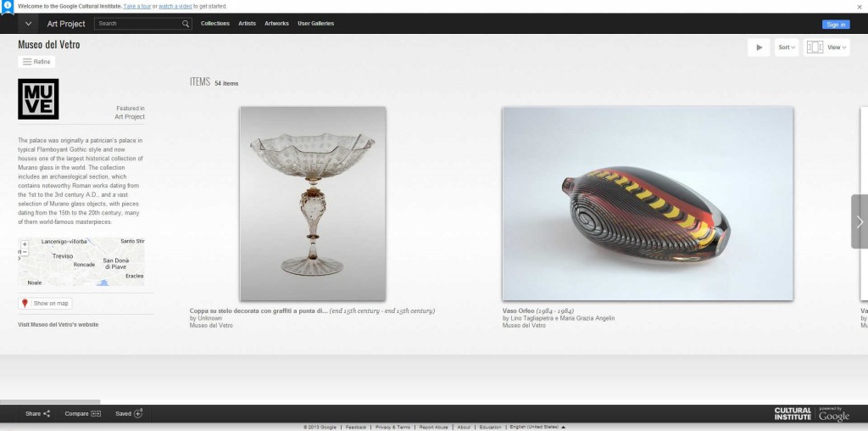Open the View dropdown
The image size is (868, 431).
click(x=826, y=48)
